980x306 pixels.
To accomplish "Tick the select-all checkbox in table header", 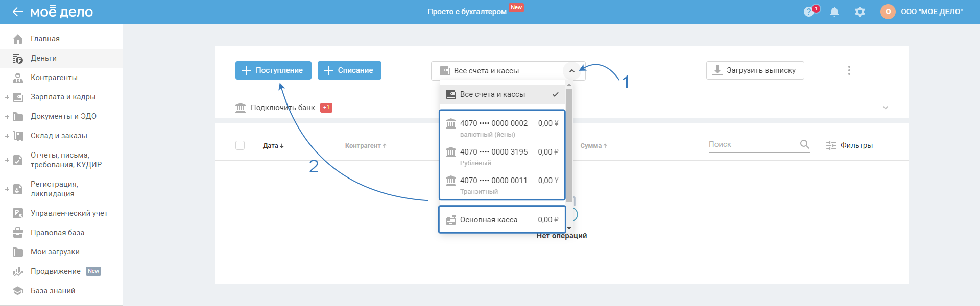I will tap(240, 145).
